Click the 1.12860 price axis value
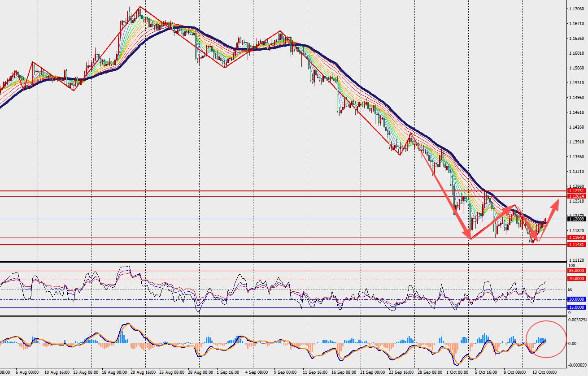The image size is (588, 376). coord(577,186)
